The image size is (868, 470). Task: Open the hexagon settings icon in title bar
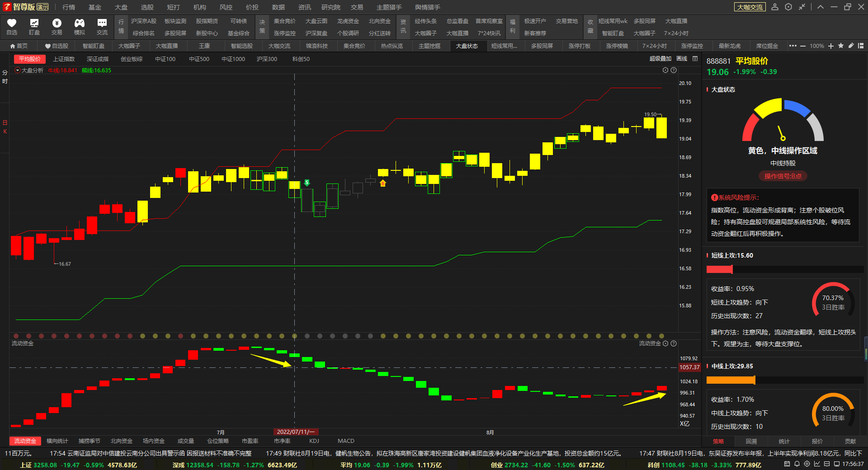point(788,7)
